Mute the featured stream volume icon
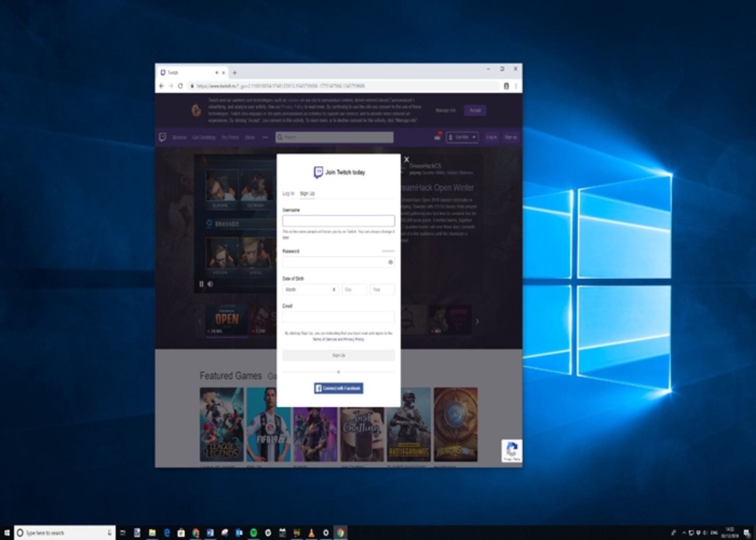Screen dimensions: 756x540 coord(210,284)
